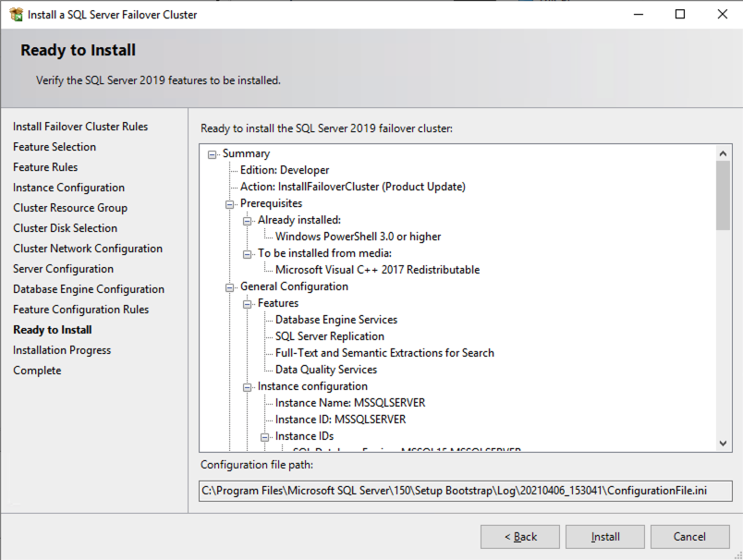Collapse the Prerequisites node

[230, 203]
